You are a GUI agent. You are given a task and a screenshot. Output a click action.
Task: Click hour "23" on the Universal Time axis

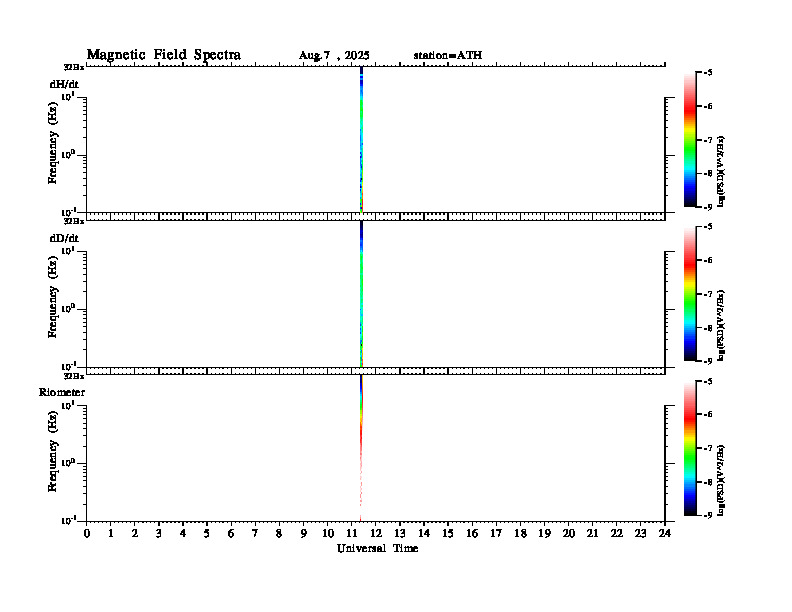pos(641,533)
